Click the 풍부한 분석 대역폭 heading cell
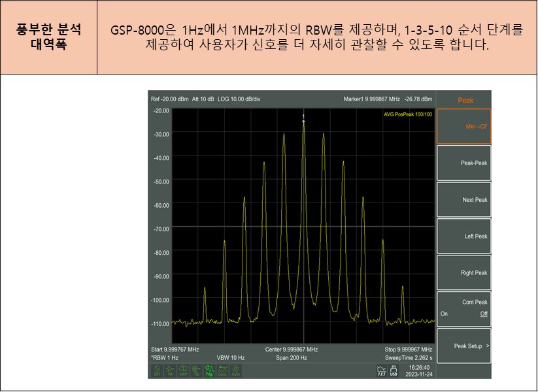Viewport: 538px width, 392px height. 48,37
